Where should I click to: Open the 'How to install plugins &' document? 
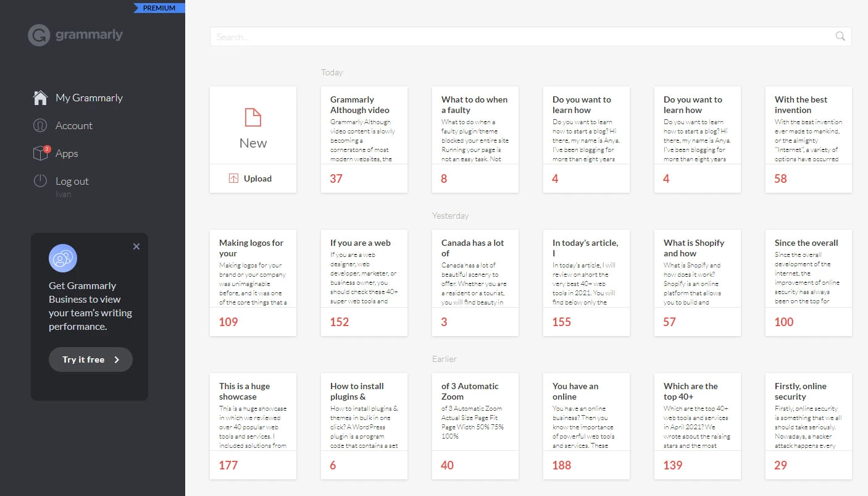364,426
